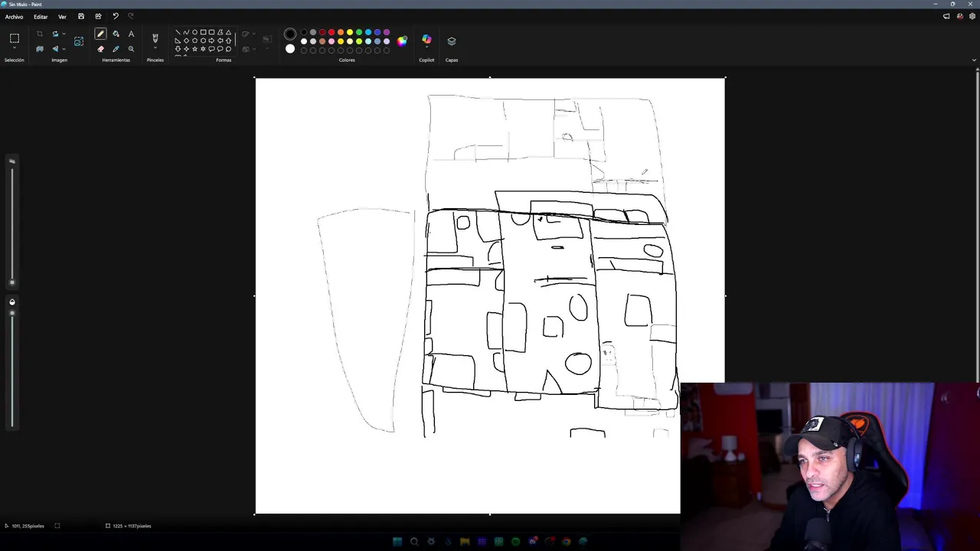Open Windows Start button on taskbar
The image size is (980, 551).
click(397, 542)
